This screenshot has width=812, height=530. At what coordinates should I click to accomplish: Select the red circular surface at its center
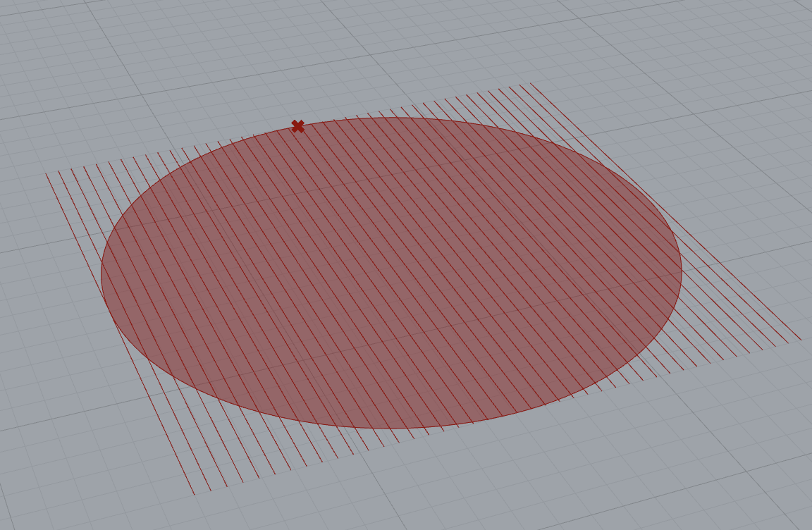tap(391, 273)
